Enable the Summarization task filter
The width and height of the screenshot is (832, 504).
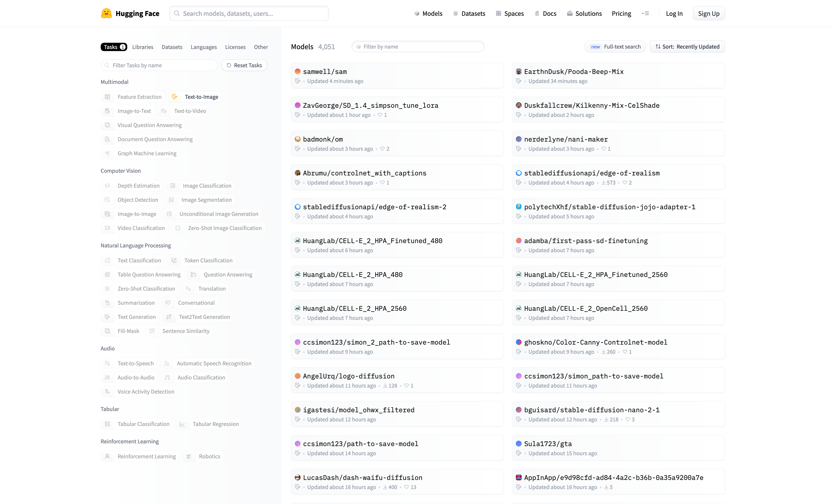(129, 303)
